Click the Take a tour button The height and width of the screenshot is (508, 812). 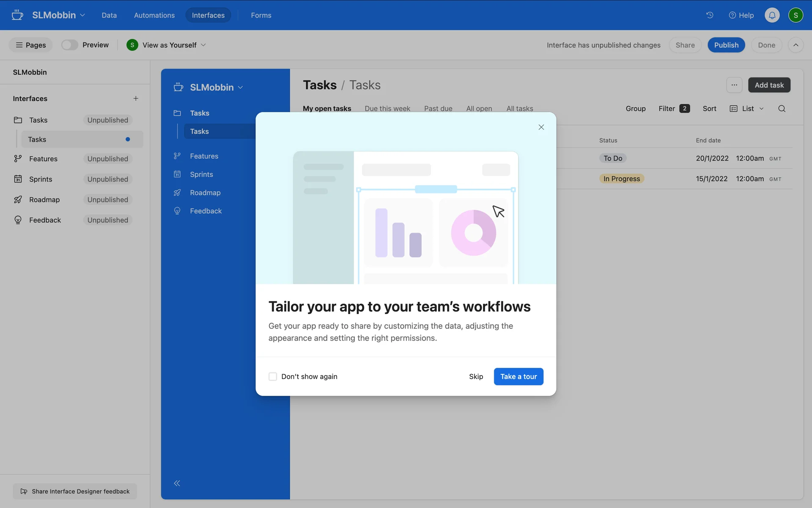(x=518, y=377)
